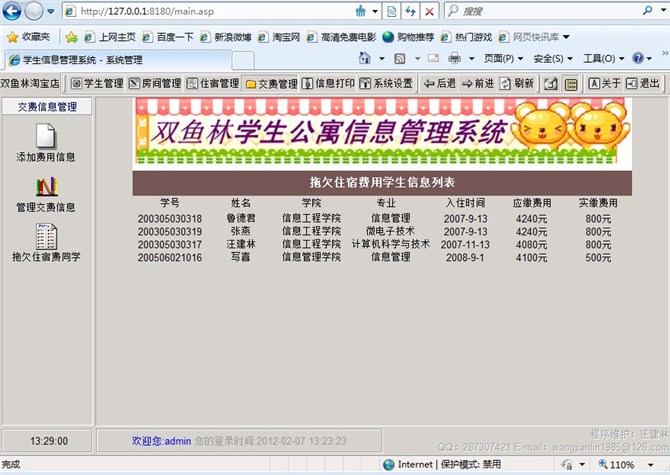The image size is (670, 475).
Task: Open the 工具(O) menu
Action: pyautogui.click(x=604, y=59)
